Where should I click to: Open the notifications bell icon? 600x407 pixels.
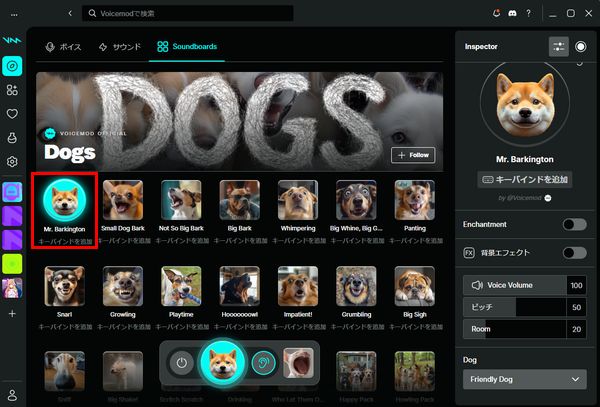coord(496,13)
